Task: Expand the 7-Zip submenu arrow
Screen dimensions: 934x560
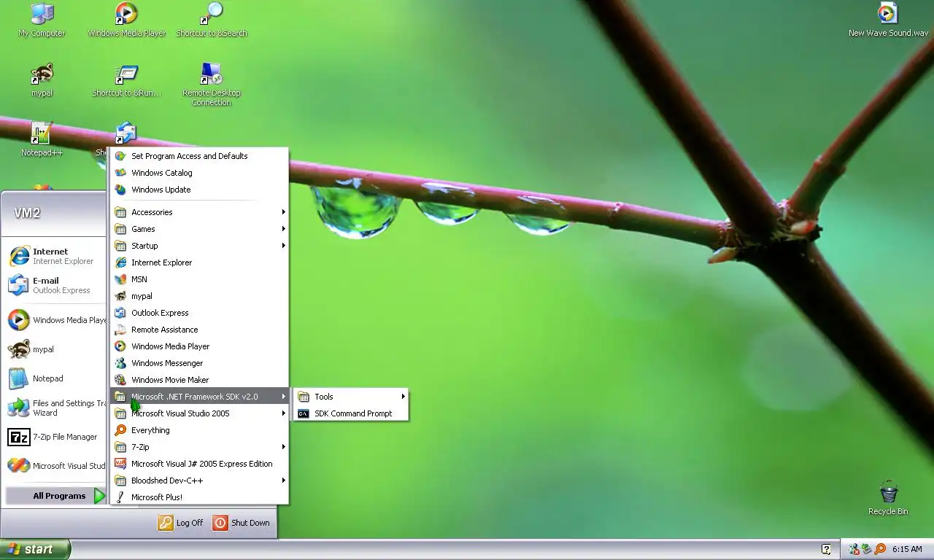Action: coord(283,447)
